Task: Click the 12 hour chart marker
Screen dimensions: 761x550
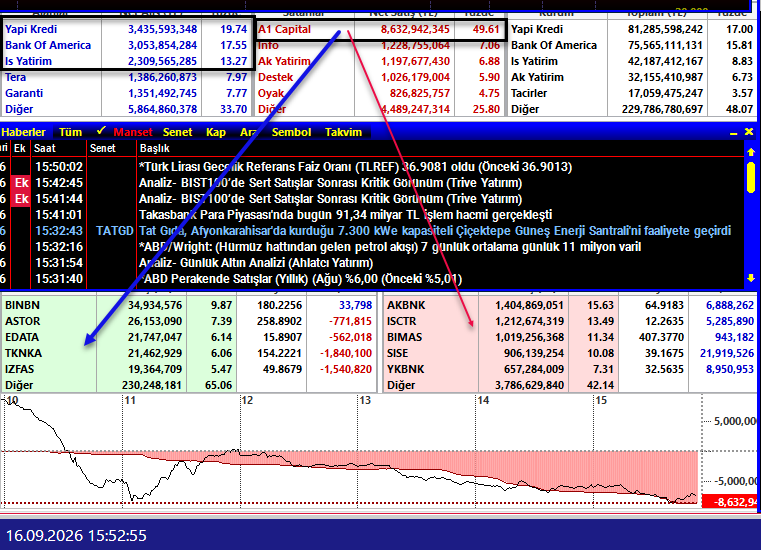Action: click(x=248, y=400)
